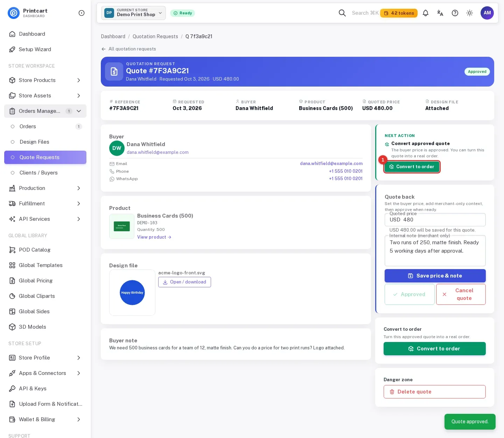
Task: Go back to All quotation requests
Action: point(128,49)
